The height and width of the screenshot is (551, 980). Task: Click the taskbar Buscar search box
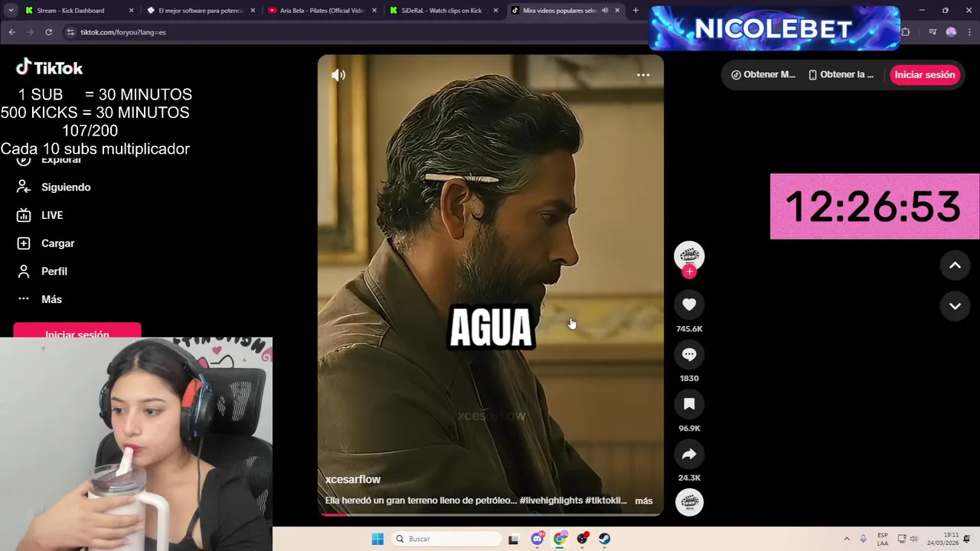448,539
